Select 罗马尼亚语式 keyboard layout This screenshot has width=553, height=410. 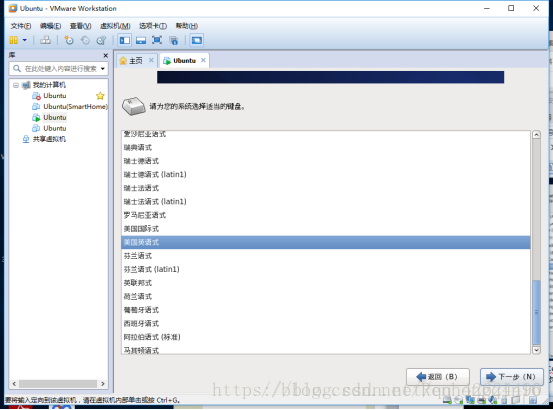[x=326, y=215]
